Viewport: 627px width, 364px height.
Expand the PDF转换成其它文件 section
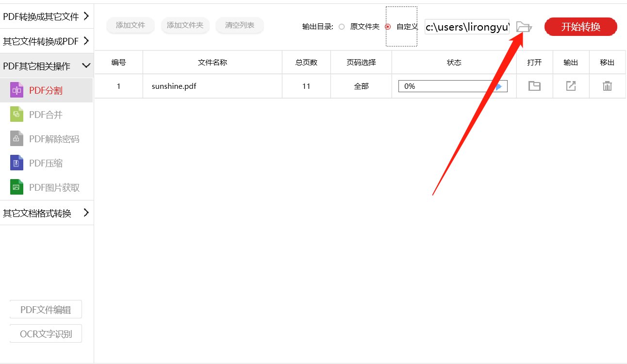pos(47,16)
